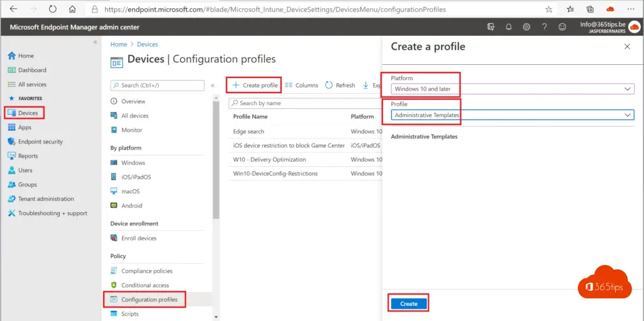Focus the Search by name field

306,103
